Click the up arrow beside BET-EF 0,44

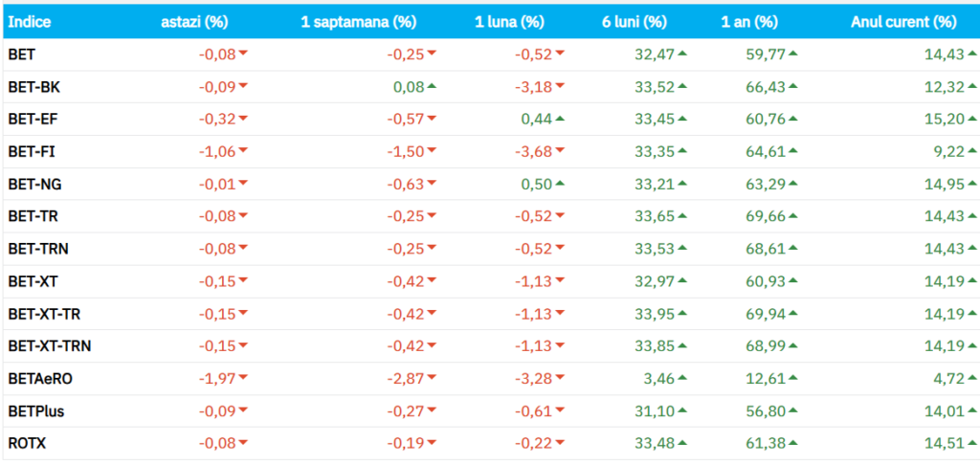click(560, 119)
